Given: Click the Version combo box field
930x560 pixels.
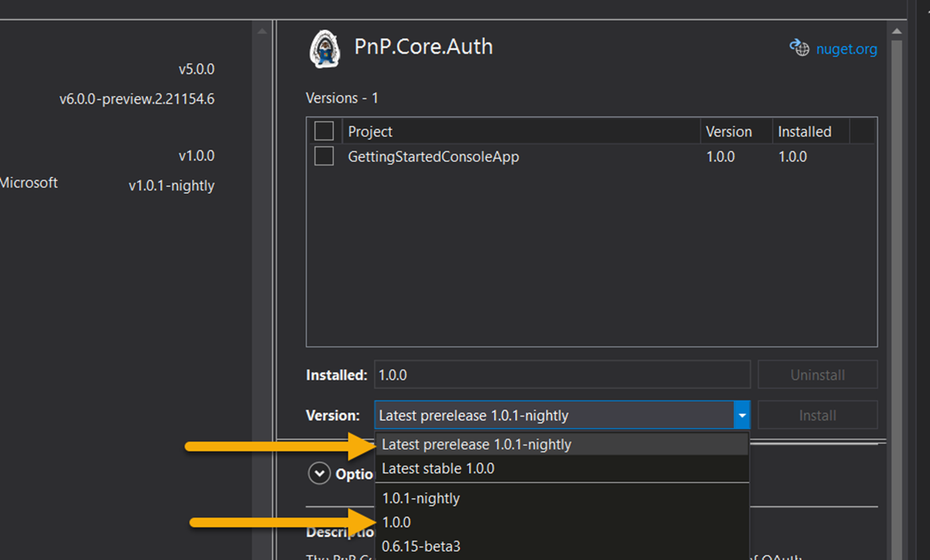Looking at the screenshot, I should [552, 415].
